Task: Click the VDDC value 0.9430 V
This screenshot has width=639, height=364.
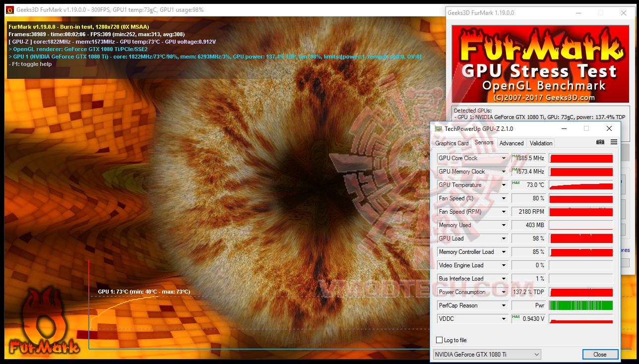Action: [x=528, y=319]
